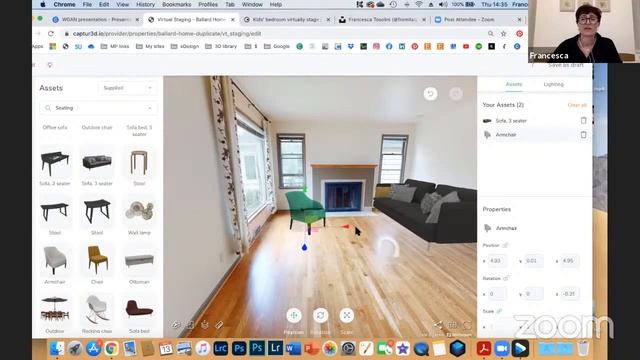Select the Rotation transform tool
This screenshot has height=360, width=640.
pyautogui.click(x=320, y=315)
